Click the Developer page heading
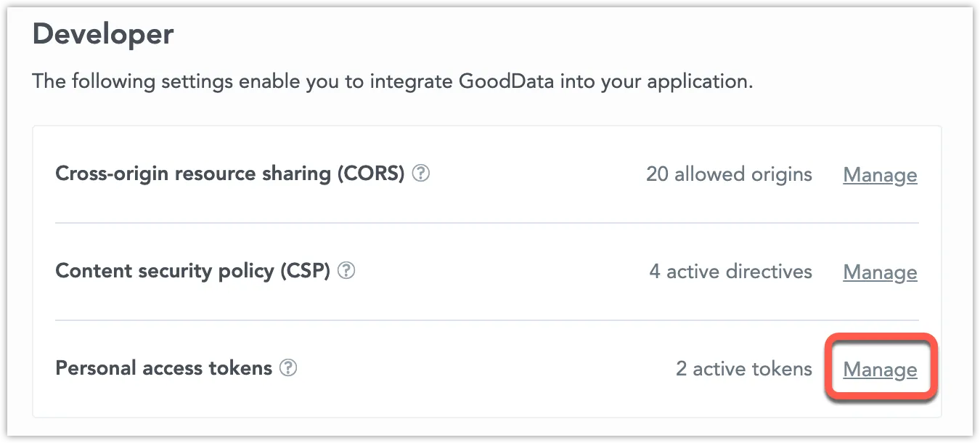Image resolution: width=980 pixels, height=443 pixels. (x=102, y=33)
